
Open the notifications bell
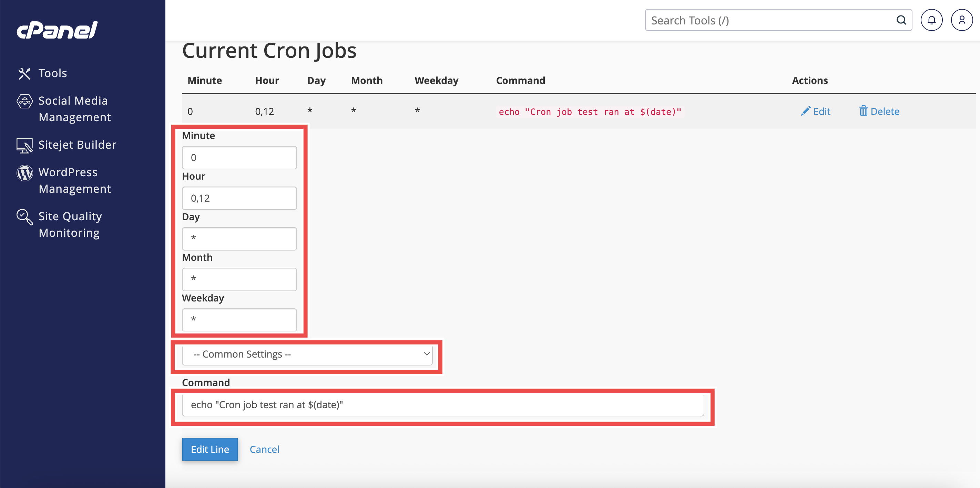[x=931, y=20]
